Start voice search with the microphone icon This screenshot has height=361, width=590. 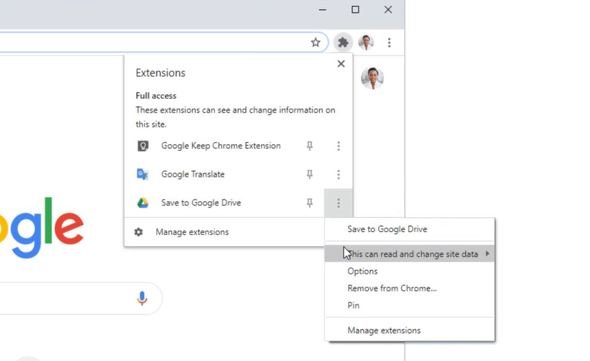click(142, 298)
